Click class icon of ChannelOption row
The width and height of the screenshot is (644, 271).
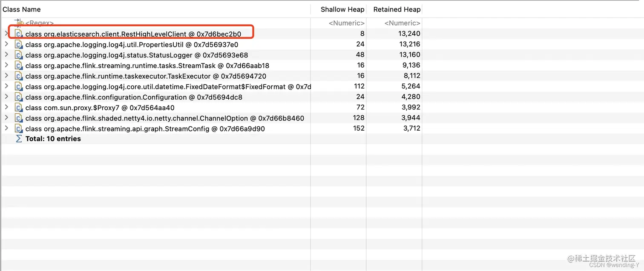coord(18,118)
